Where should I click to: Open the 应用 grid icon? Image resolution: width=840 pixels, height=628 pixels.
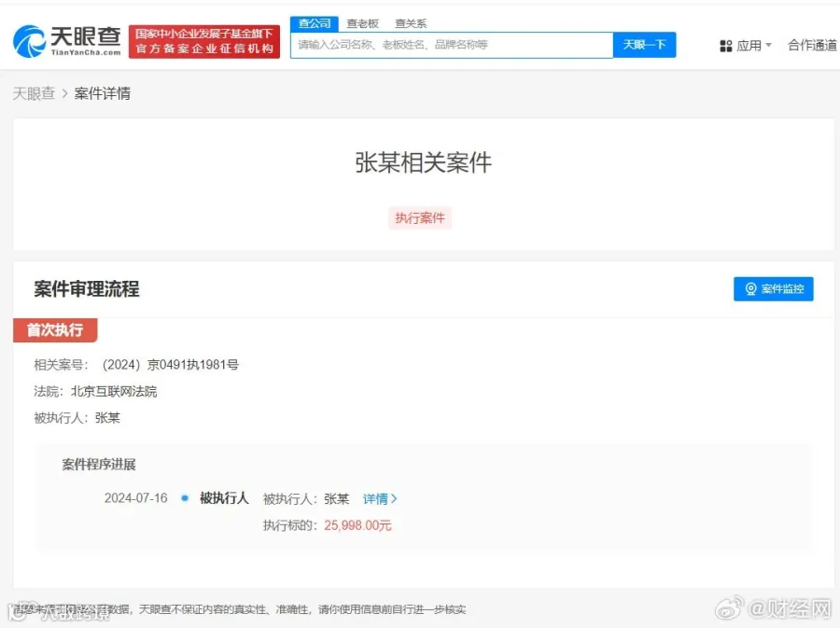tap(726, 46)
